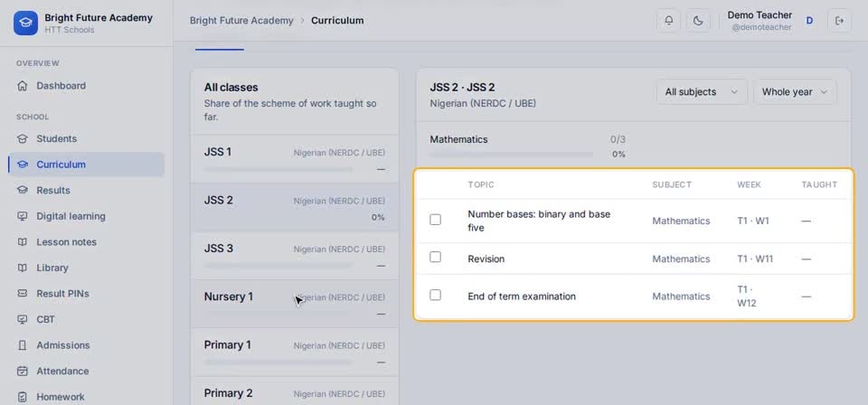Click the Demo Teacher avatar D

(809, 21)
